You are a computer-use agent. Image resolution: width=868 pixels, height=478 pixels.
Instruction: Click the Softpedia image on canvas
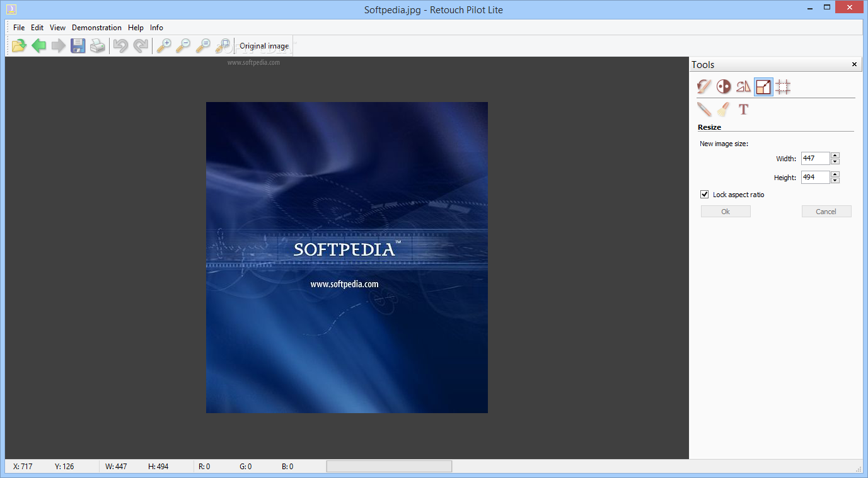tap(347, 258)
